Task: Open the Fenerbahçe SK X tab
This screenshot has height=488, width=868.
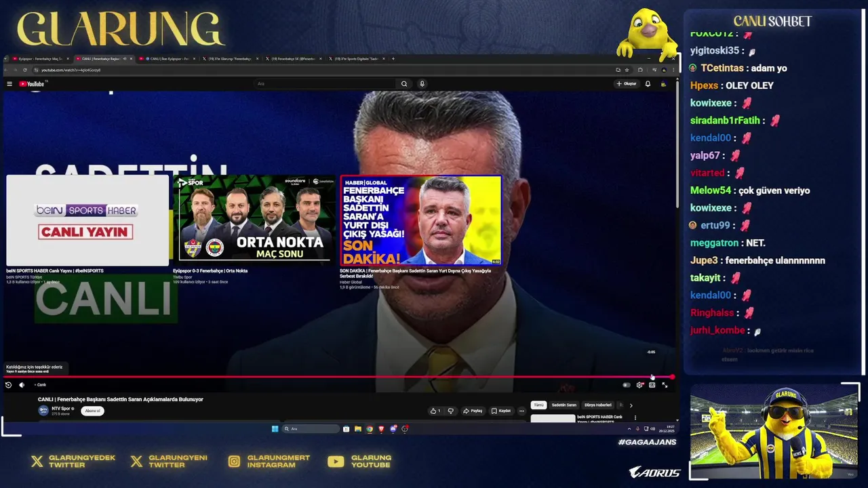Action: [x=294, y=59]
